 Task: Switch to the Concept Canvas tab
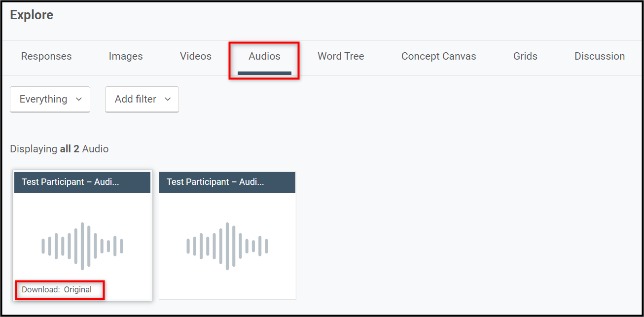[x=438, y=56]
